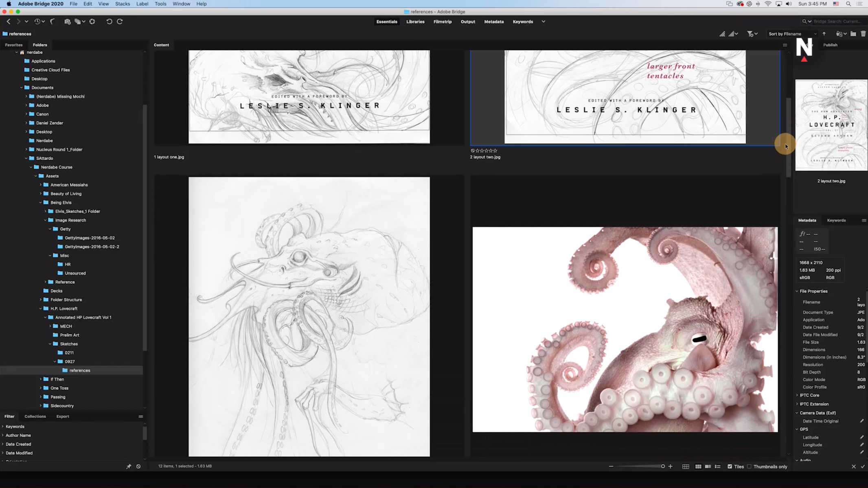Image resolution: width=868 pixels, height=488 pixels.
Task: Expand the Date Created filter group
Action: [3, 444]
